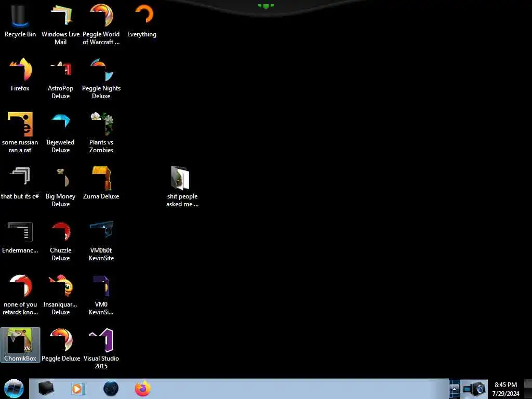The height and width of the screenshot is (399, 532).
Task: Select the Zuma Deluxe shortcut
Action: (101, 183)
